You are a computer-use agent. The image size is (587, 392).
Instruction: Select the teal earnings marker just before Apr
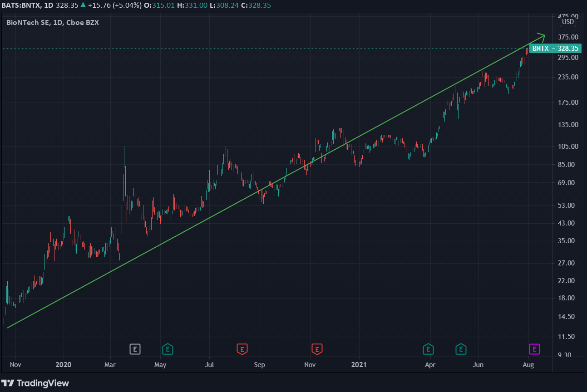tap(428, 349)
